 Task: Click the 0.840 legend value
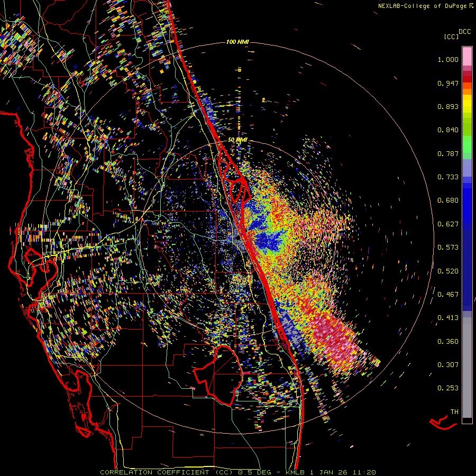tap(448, 130)
